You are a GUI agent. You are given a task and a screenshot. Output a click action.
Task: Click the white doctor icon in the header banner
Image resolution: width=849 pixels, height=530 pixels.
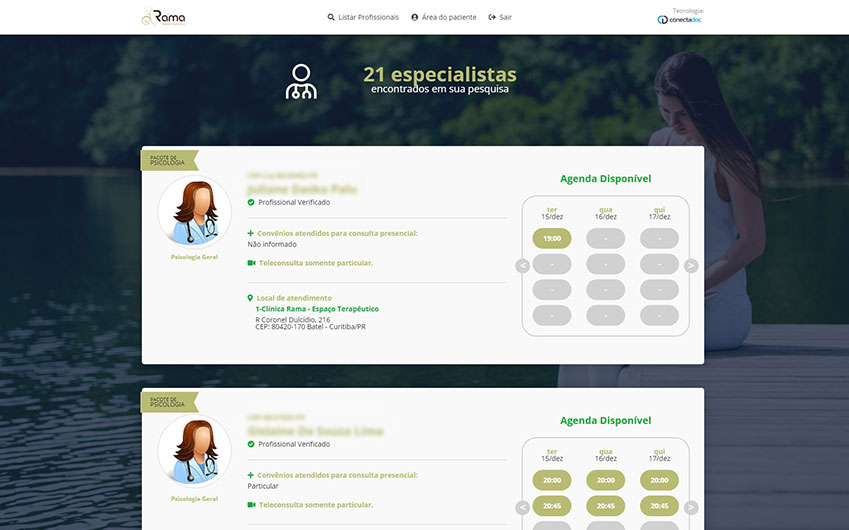301,82
